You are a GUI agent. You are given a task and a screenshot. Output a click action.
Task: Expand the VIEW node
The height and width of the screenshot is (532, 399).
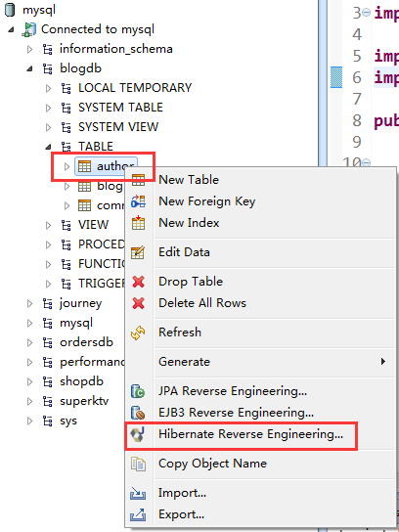coord(49,225)
